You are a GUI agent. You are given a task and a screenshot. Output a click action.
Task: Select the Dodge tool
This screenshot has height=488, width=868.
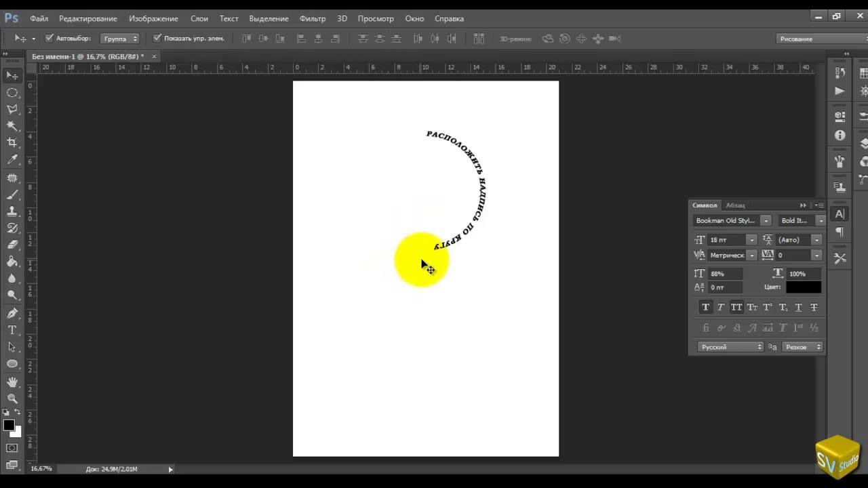tap(12, 296)
